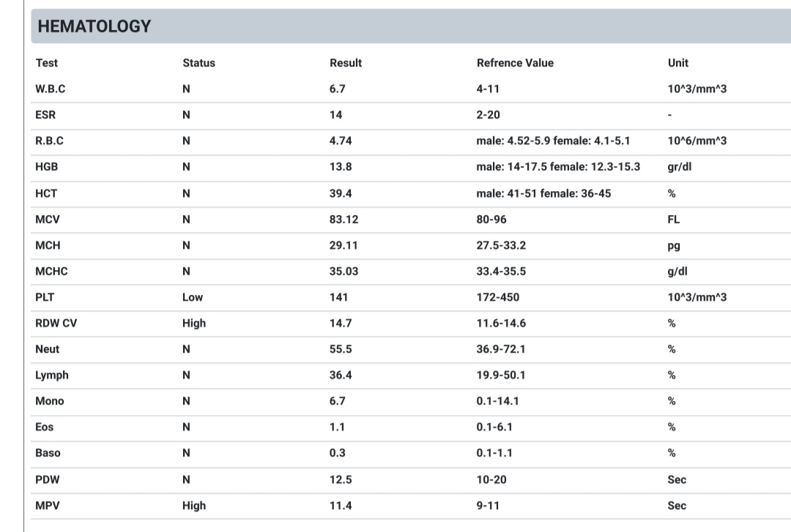Click the Result column header

coord(346,63)
